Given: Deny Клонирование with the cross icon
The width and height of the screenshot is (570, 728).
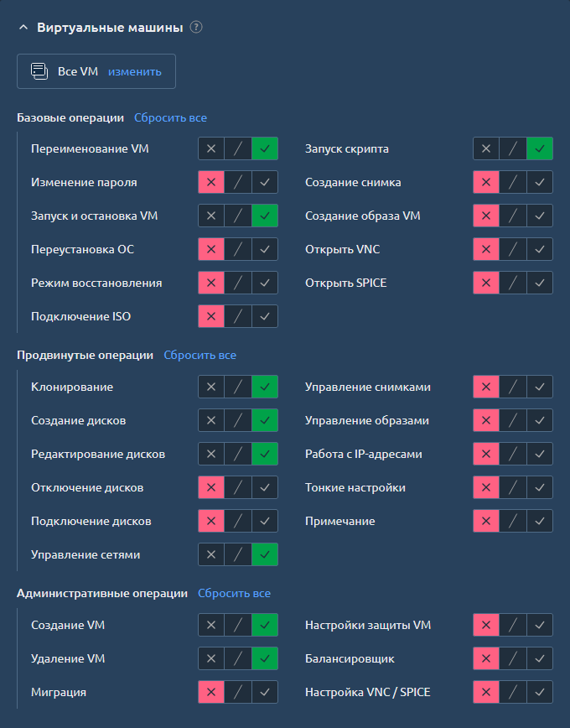Looking at the screenshot, I should [211, 387].
